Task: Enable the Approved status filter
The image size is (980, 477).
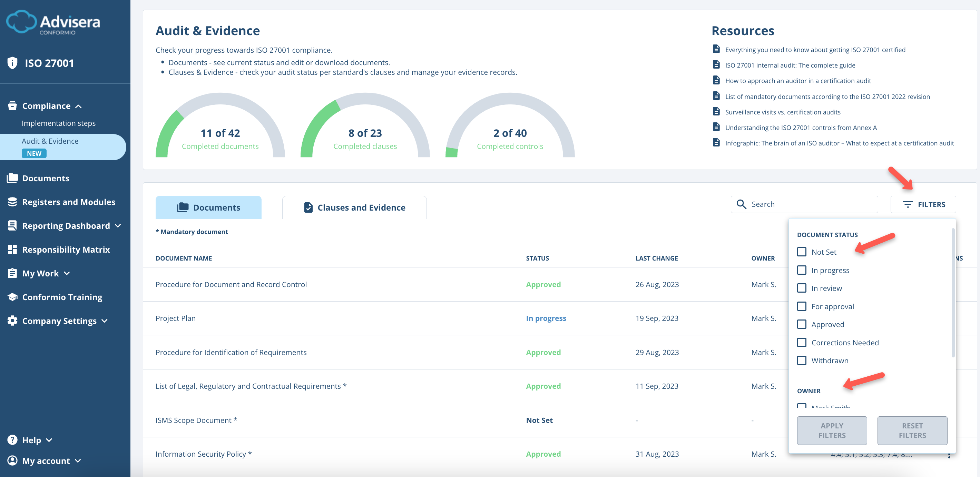Action: click(x=802, y=324)
